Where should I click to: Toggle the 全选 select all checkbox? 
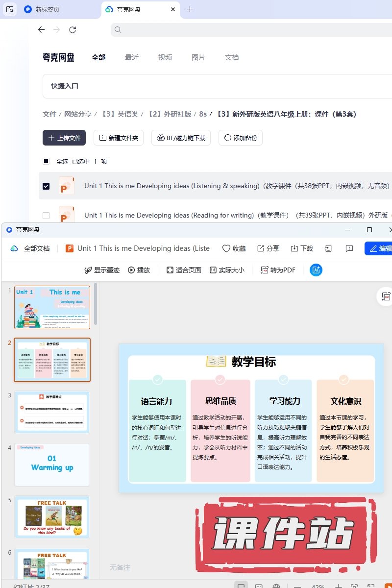[x=46, y=161]
